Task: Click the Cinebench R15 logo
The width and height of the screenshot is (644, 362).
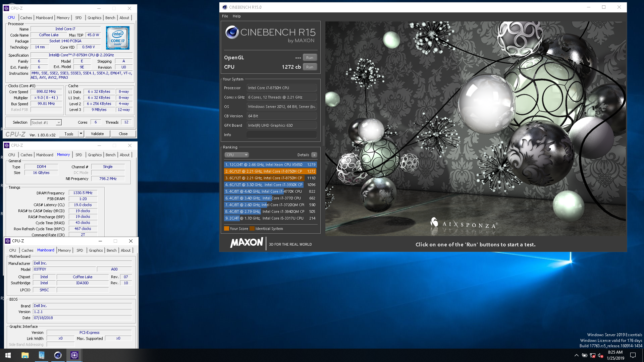Action: tap(270, 34)
